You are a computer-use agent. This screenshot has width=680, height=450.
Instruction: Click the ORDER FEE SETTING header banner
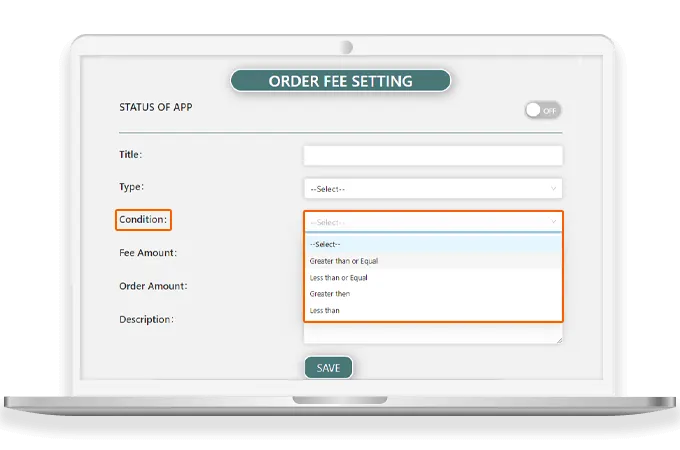pyautogui.click(x=340, y=80)
